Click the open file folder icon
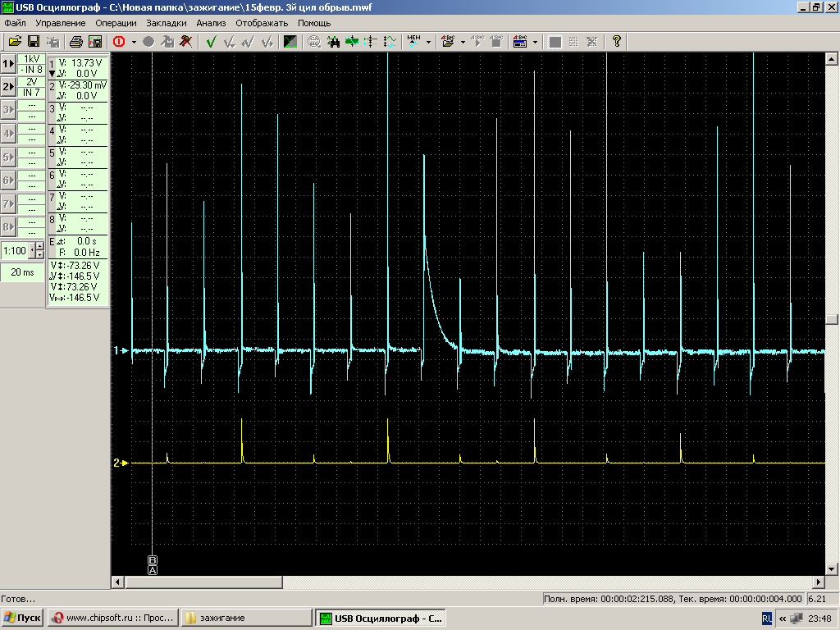This screenshot has width=840, height=630. click(x=15, y=41)
